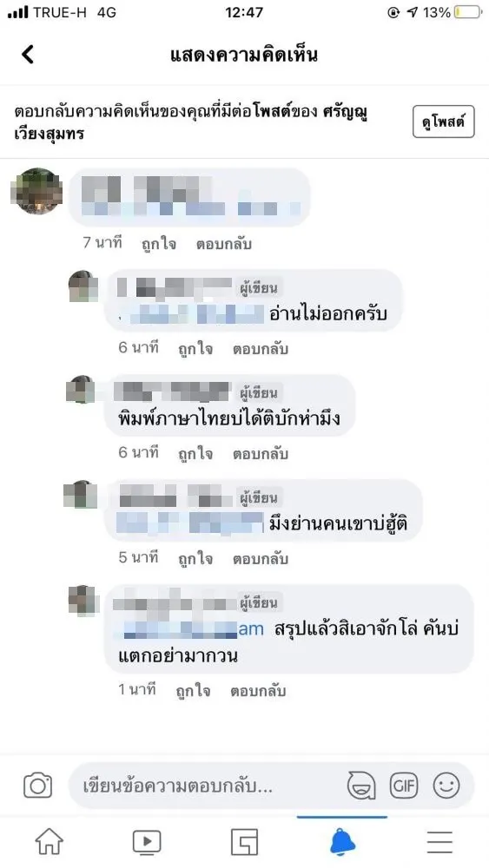Go to Home tab in bottom bar
Image resolution: width=489 pixels, height=868 pixels.
tap(50, 842)
